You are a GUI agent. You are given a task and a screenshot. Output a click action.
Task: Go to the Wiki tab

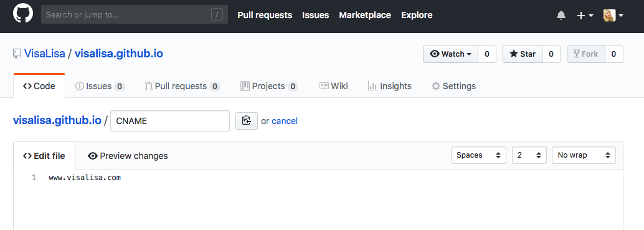333,86
